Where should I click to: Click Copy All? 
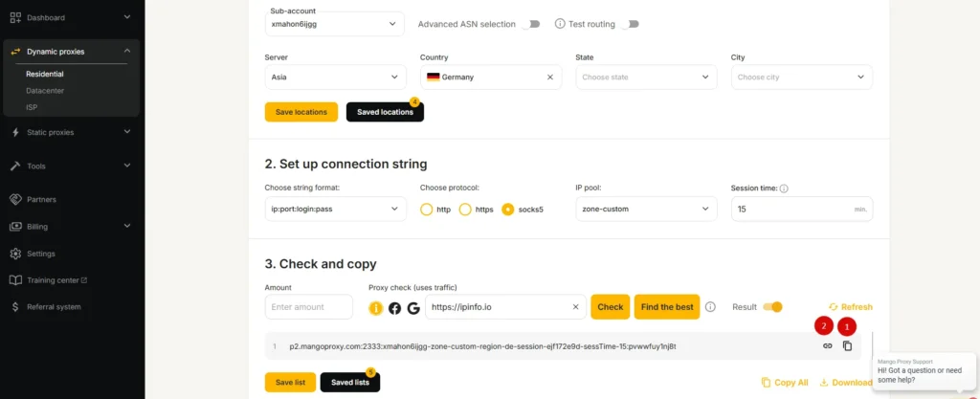click(x=785, y=382)
